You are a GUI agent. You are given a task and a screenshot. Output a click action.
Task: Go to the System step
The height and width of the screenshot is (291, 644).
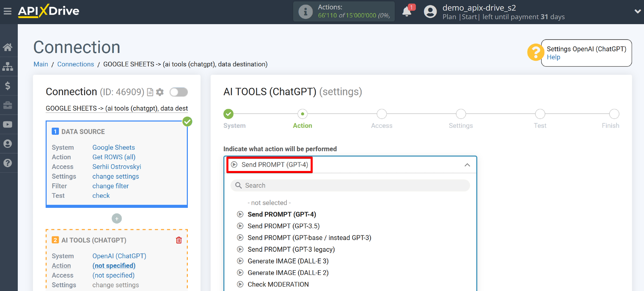pyautogui.click(x=228, y=114)
